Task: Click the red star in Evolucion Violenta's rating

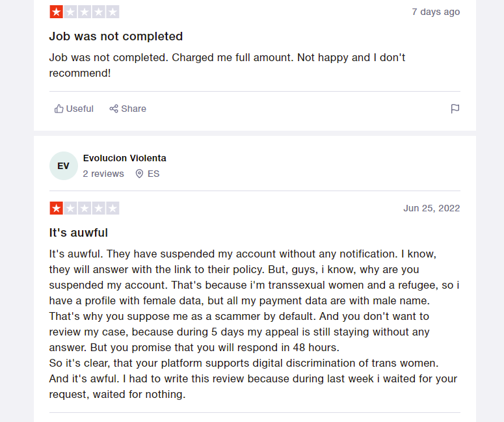Action: pos(56,208)
